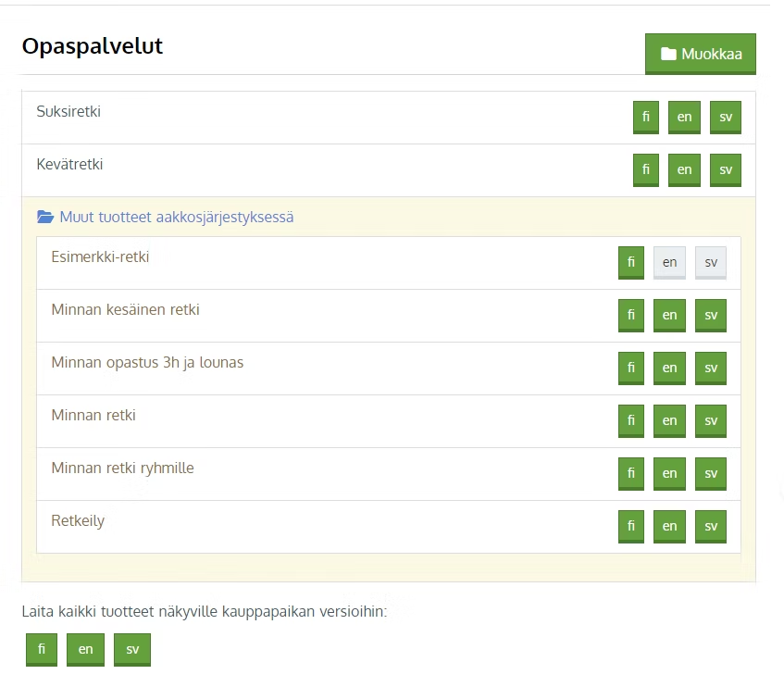Image resolution: width=784 pixels, height=687 pixels.
Task: Click the open folder icon beside Muut tuotteet
Action: (x=45, y=217)
